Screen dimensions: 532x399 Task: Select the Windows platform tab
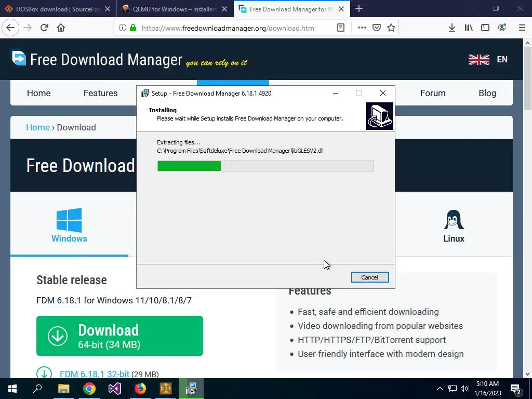pos(69,225)
